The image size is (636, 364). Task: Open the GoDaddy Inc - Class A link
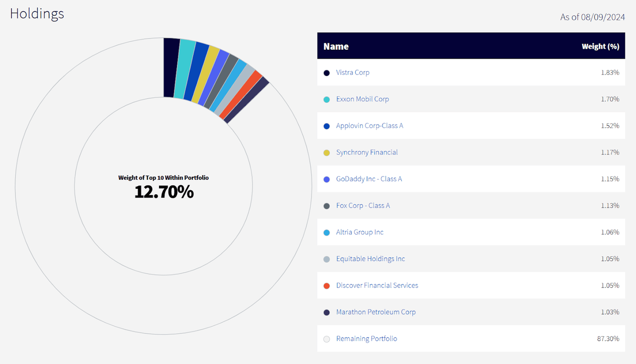pyautogui.click(x=369, y=179)
